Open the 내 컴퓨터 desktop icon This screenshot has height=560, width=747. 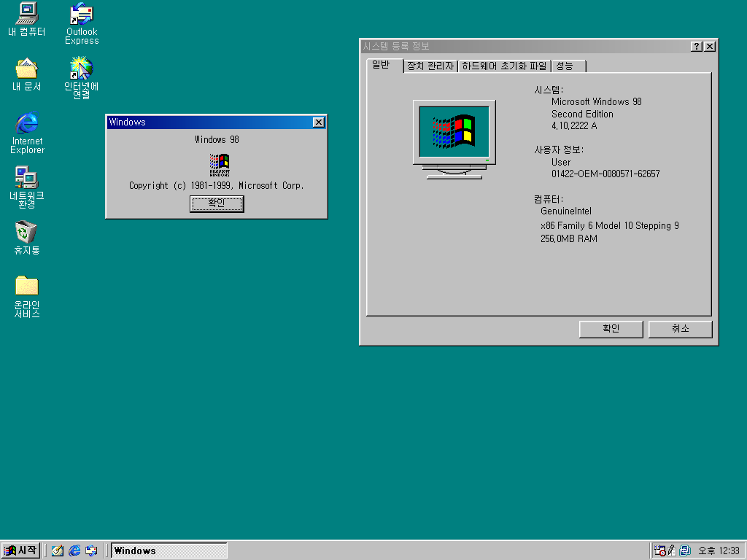pyautogui.click(x=27, y=19)
